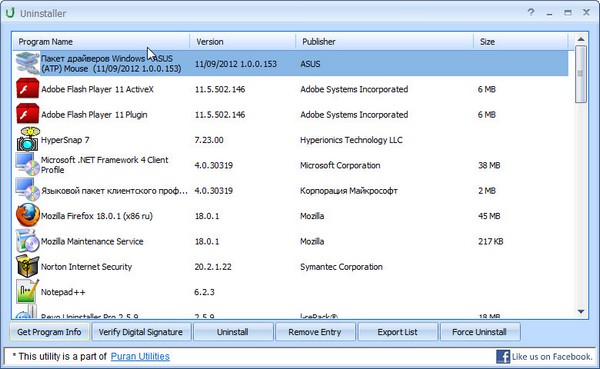Click Get Program Info button
Image resolution: width=600 pixels, height=369 pixels.
(49, 332)
